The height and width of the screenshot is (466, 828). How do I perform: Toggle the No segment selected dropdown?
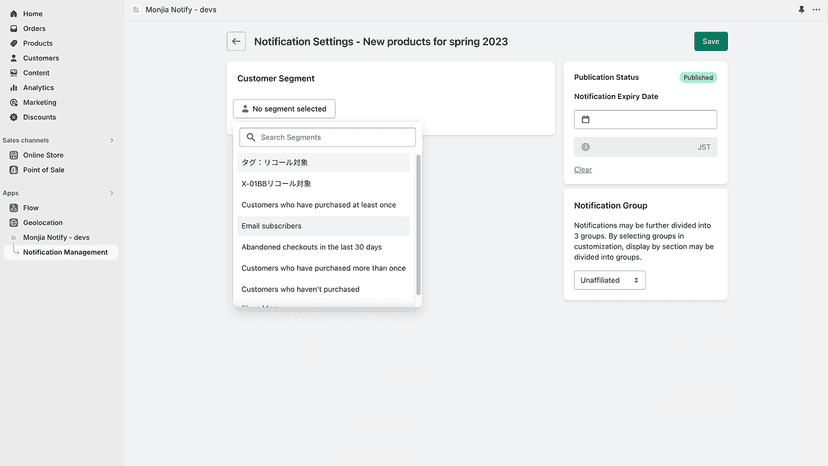point(284,109)
